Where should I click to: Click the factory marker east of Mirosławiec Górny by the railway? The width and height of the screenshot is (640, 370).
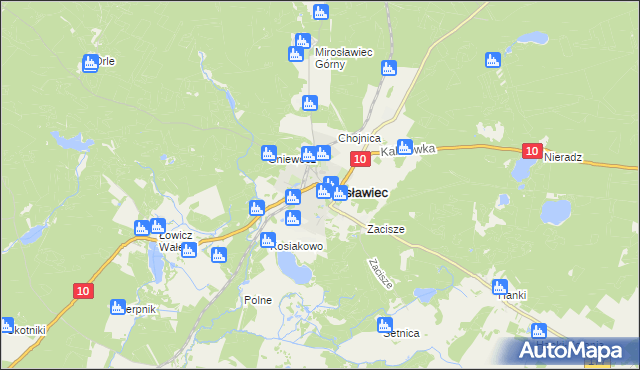[389, 68]
